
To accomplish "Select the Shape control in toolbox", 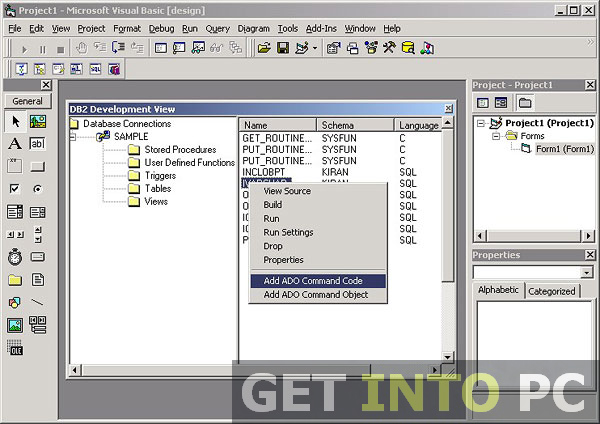I will click(x=15, y=302).
